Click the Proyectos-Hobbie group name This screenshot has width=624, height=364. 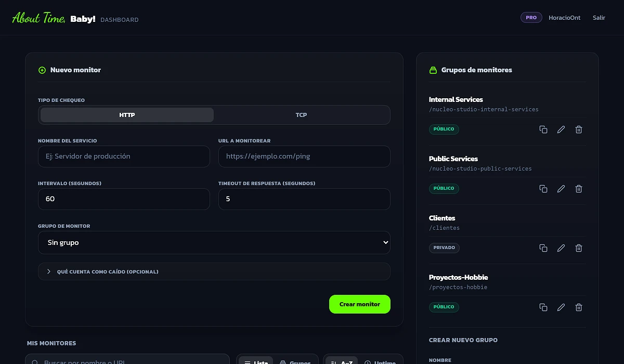pyautogui.click(x=459, y=277)
